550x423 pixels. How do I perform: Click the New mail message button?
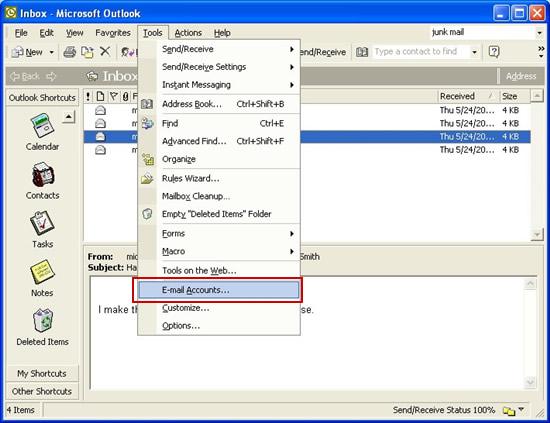(27, 52)
